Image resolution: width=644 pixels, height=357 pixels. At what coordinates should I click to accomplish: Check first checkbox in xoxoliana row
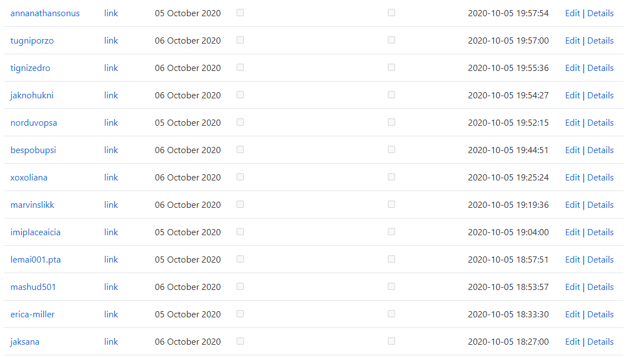coord(240,177)
